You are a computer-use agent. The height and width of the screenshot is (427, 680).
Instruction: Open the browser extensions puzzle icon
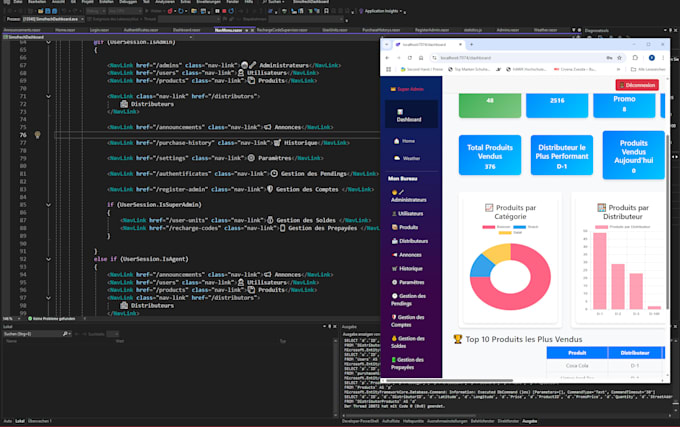point(635,58)
